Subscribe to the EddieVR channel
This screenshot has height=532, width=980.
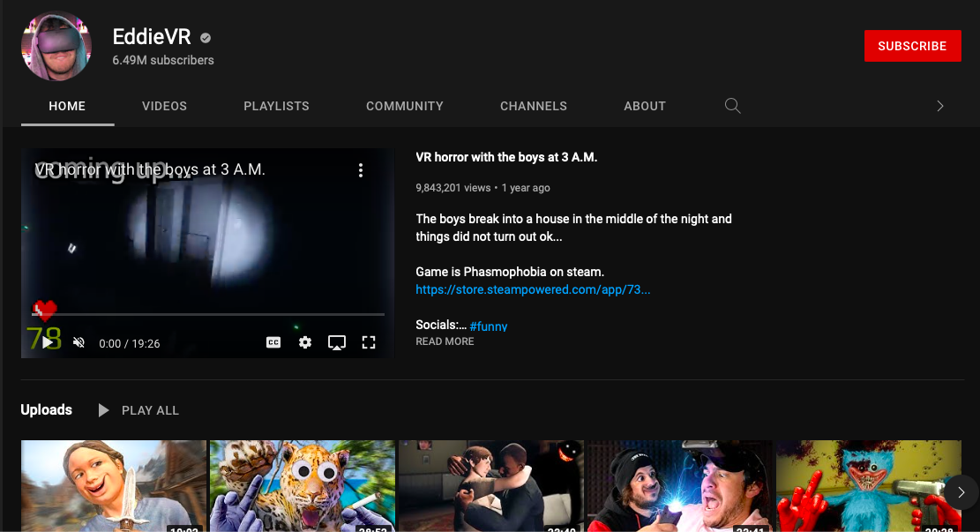[x=912, y=46]
